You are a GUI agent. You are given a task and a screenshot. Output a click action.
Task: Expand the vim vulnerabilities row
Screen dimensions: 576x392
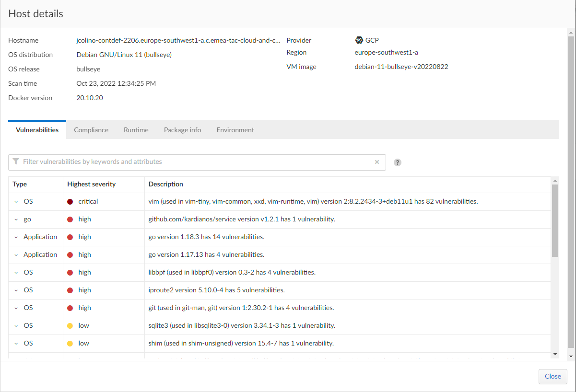(x=16, y=202)
